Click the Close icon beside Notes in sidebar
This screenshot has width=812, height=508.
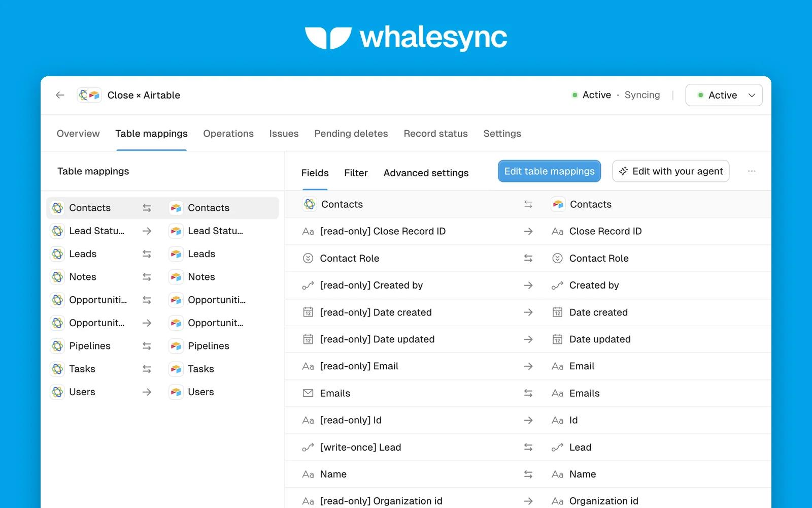(57, 277)
